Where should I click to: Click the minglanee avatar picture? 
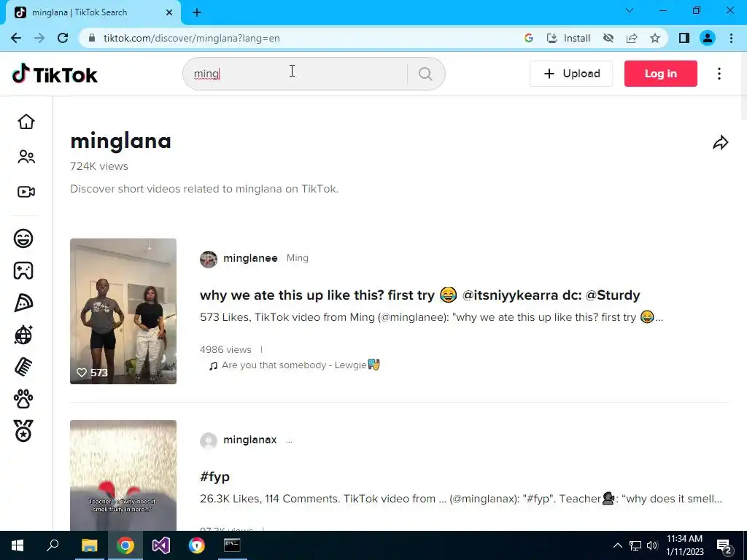click(208, 260)
